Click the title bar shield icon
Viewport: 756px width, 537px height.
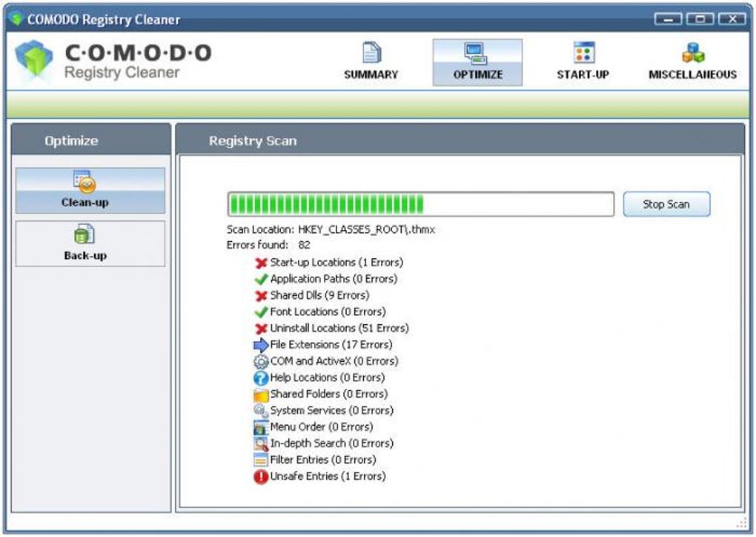pyautogui.click(x=16, y=19)
